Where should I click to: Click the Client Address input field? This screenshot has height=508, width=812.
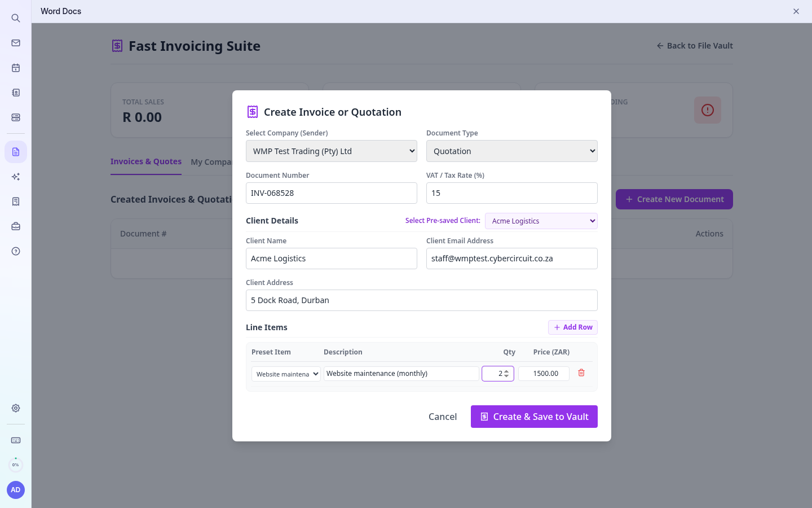422,300
